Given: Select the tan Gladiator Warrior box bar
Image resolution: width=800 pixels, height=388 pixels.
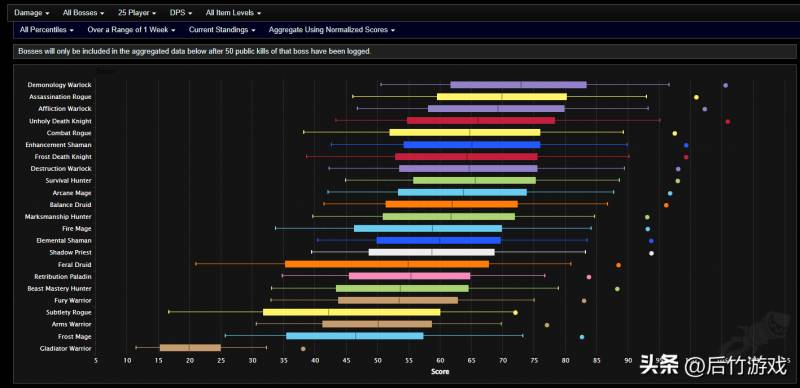Looking at the screenshot, I should tap(190, 348).
